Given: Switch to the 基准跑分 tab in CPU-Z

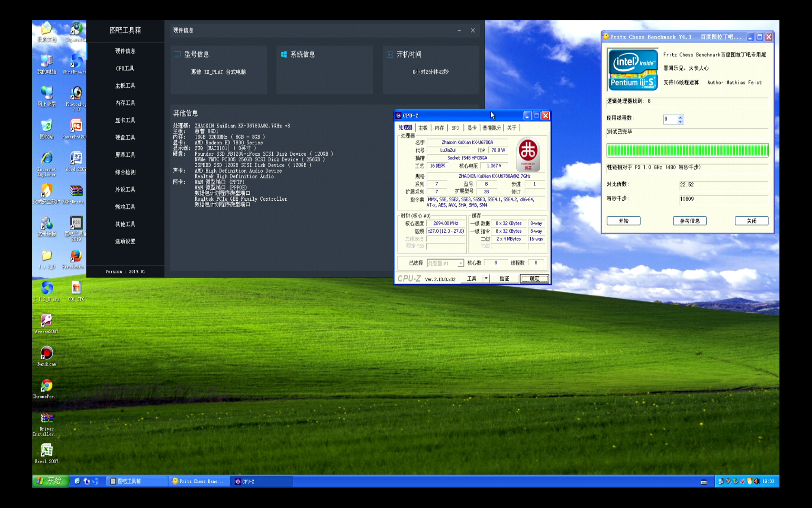Looking at the screenshot, I should 492,128.
